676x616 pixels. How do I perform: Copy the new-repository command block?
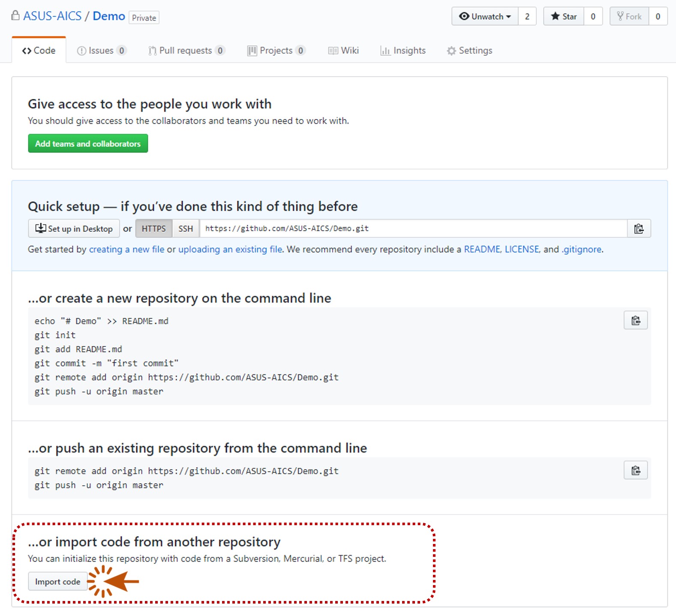[x=636, y=320]
